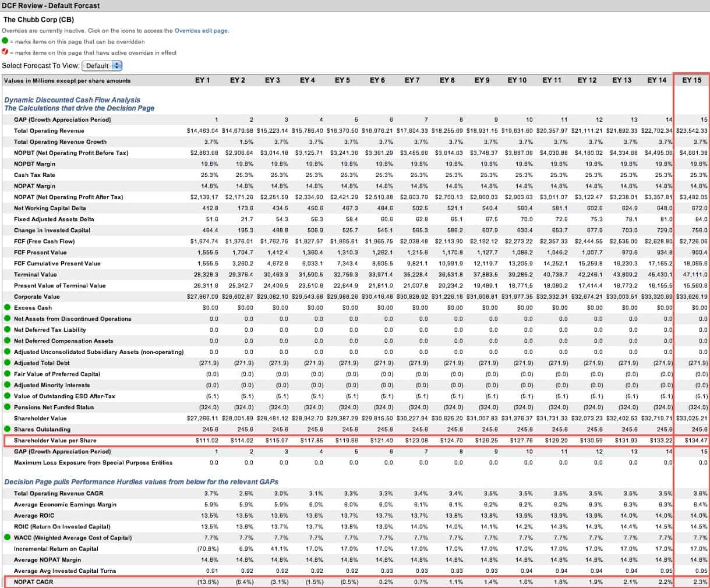Click the Change in Invested Capital label

pos(52,230)
